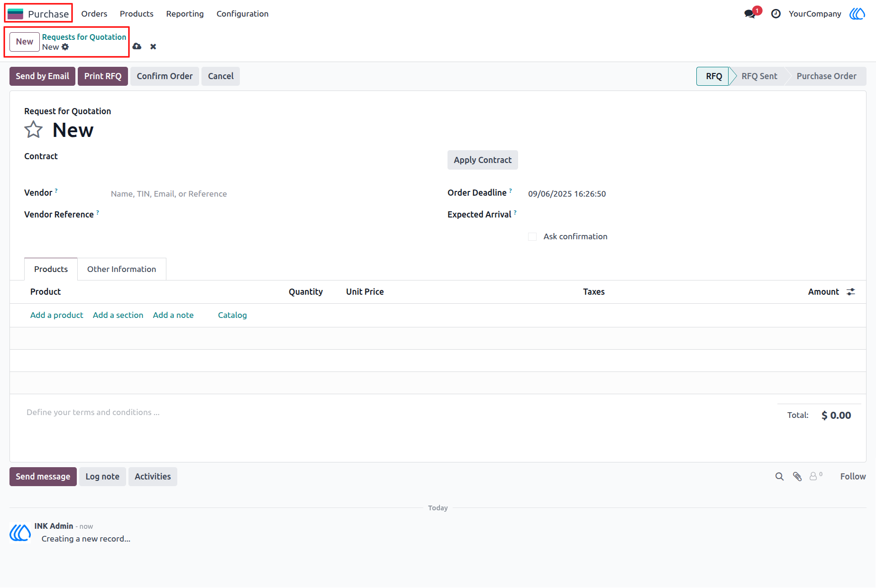Click the Add a section link
Image resolution: width=876 pixels, height=588 pixels.
(118, 315)
